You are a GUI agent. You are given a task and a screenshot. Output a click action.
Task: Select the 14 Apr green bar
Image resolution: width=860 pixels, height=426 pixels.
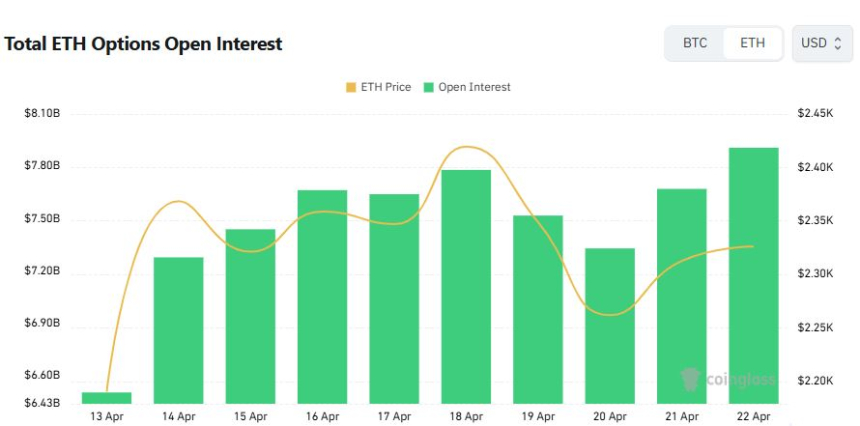click(x=178, y=330)
